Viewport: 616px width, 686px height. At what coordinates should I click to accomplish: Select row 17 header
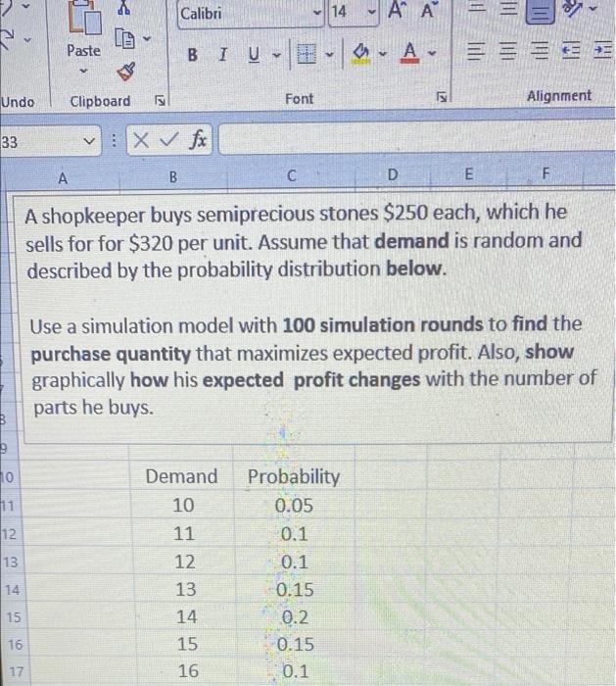[x=17, y=671]
